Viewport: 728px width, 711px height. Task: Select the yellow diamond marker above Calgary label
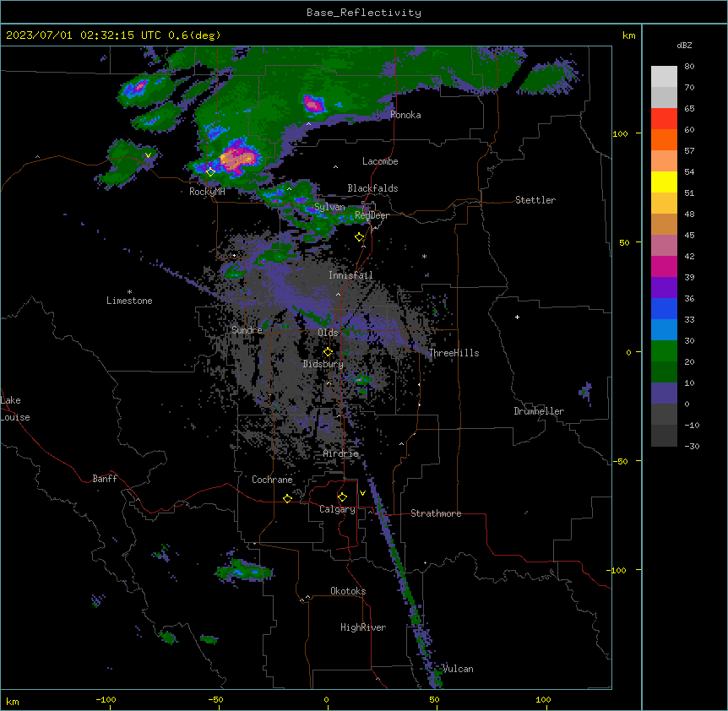point(342,497)
